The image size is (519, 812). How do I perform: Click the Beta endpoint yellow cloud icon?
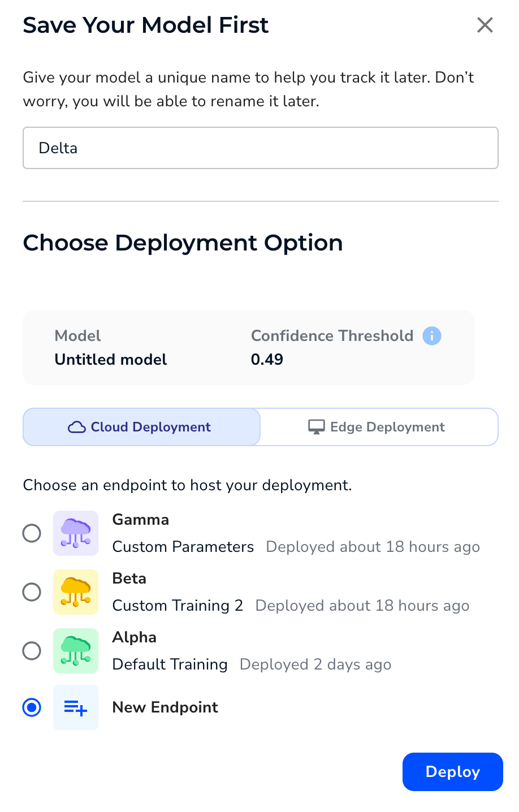click(x=75, y=591)
